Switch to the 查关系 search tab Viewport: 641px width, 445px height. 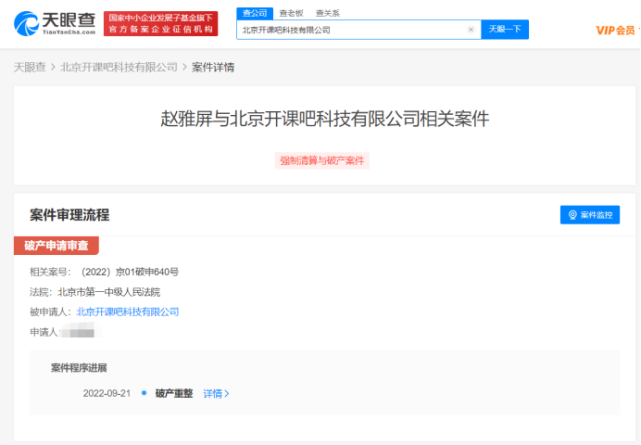pos(327,13)
